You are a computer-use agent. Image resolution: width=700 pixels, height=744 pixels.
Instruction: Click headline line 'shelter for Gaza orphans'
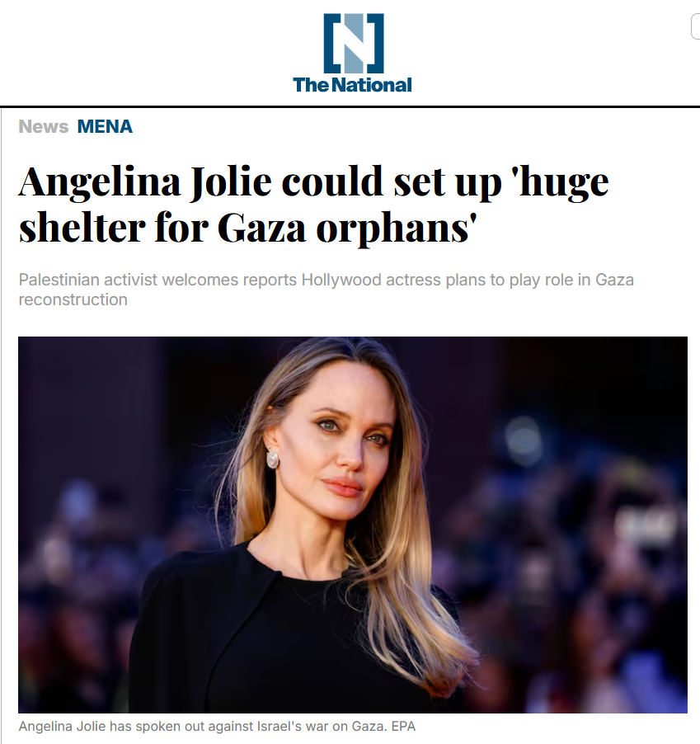(x=247, y=228)
